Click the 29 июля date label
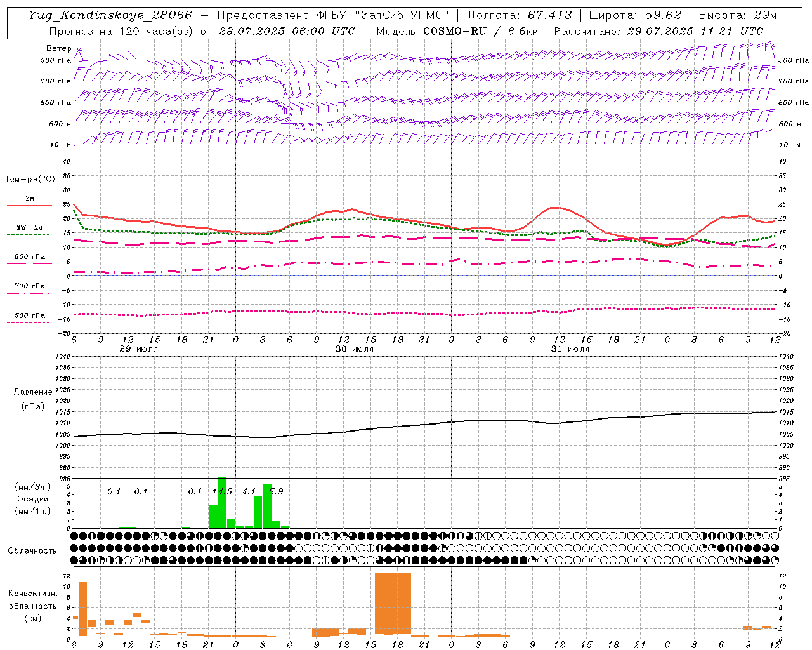 139,349
